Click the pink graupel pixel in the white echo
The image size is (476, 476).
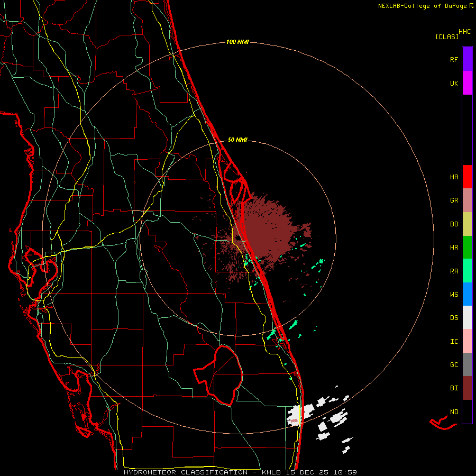point(294,421)
